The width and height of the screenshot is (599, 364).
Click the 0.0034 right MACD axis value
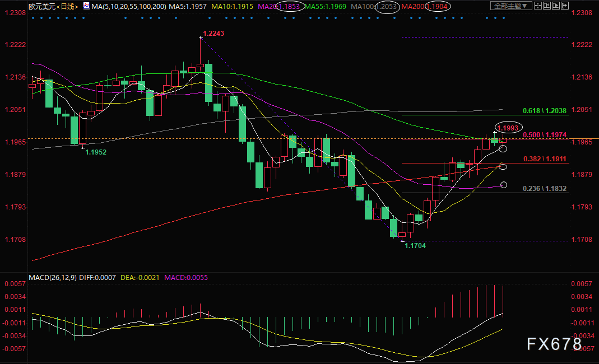tap(582, 297)
